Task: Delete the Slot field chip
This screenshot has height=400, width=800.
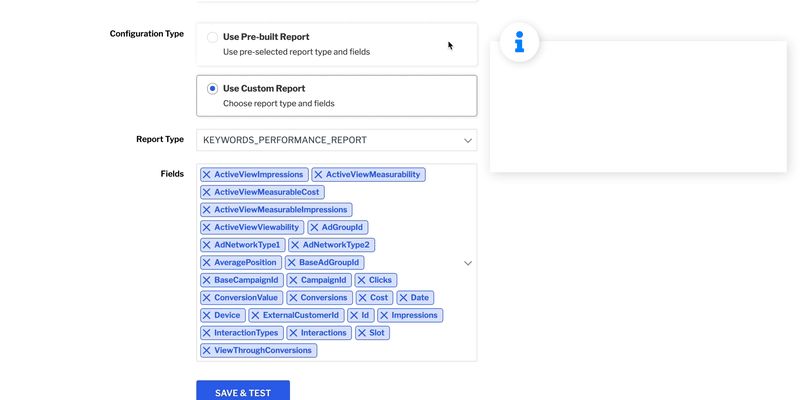Action: tap(362, 333)
